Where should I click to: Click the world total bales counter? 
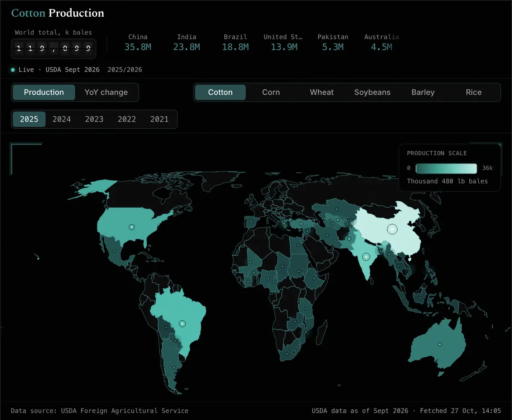(x=53, y=49)
